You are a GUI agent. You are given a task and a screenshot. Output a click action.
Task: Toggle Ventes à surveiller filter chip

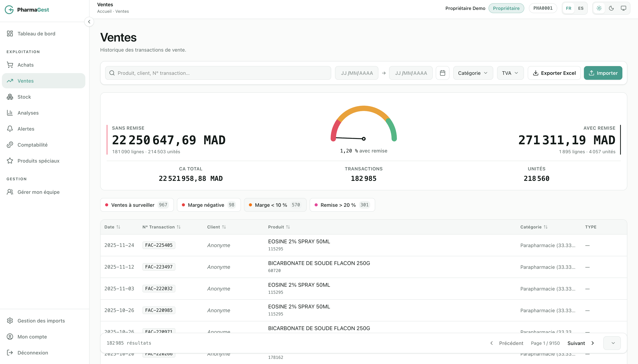coord(137,205)
